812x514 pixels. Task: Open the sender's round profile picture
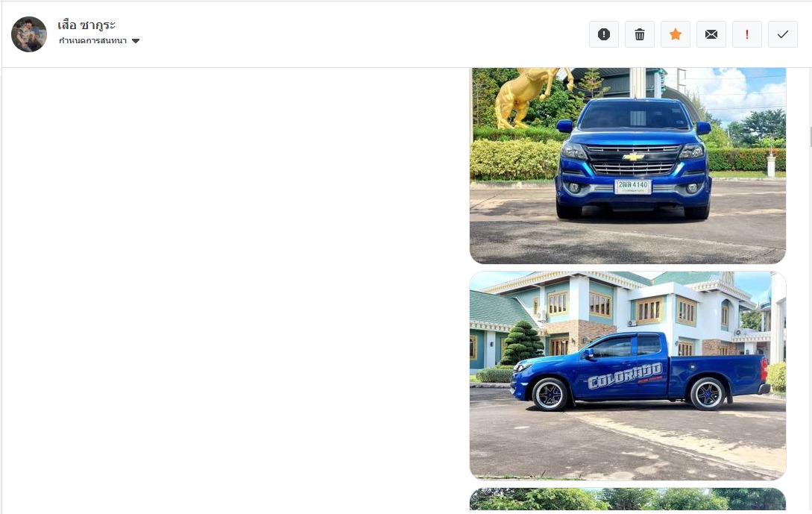(x=29, y=34)
